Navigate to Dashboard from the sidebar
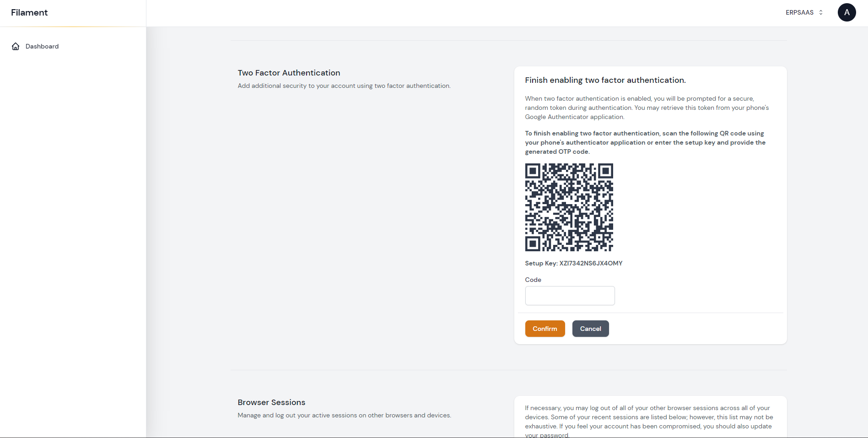This screenshot has width=868, height=438. [42, 46]
